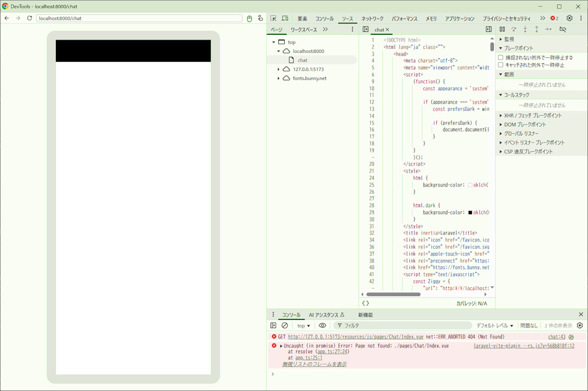Deactivate breakpoints icon
The image size is (588, 391).
(563, 29)
